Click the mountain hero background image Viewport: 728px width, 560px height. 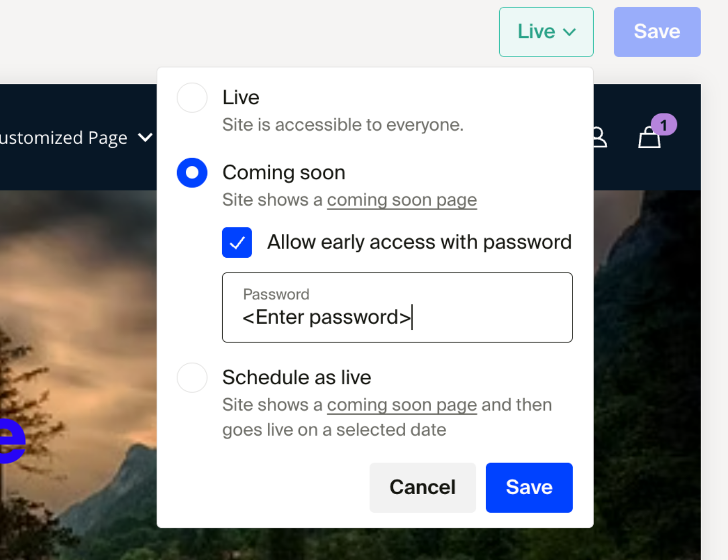78,373
